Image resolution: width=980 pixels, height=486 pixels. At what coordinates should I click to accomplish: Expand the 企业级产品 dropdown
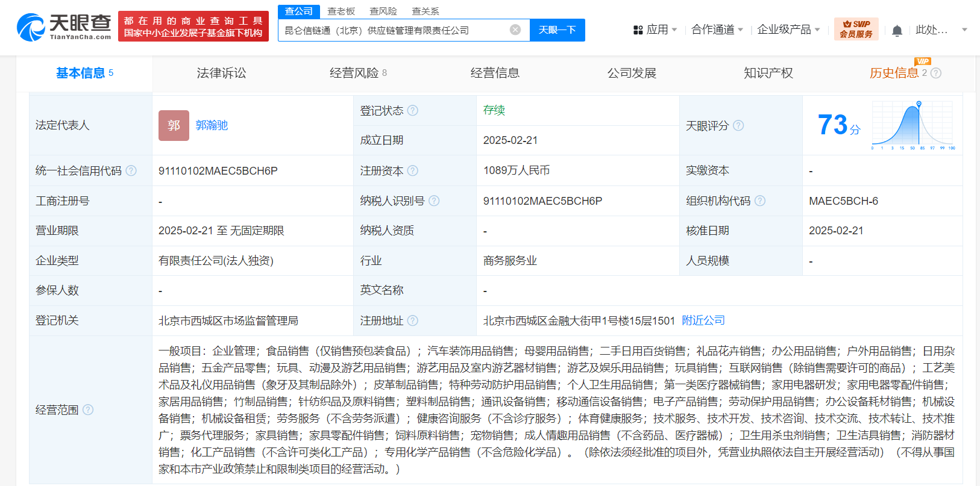(x=788, y=30)
